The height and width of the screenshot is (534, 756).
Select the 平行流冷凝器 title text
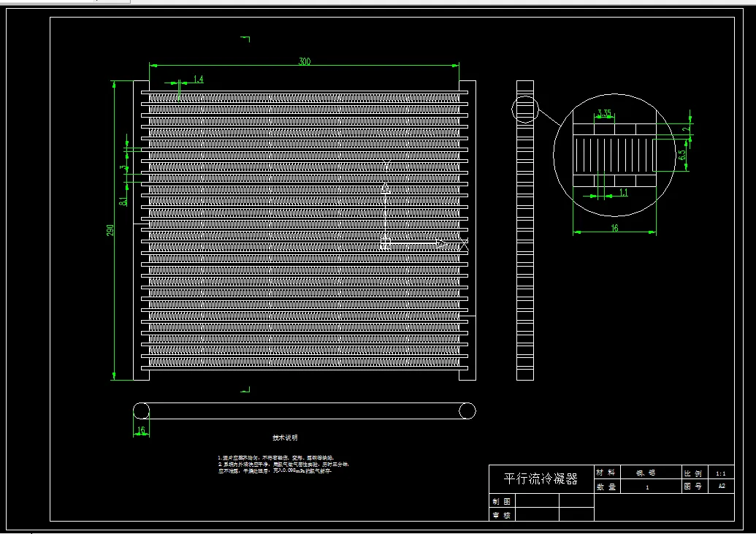(541, 478)
